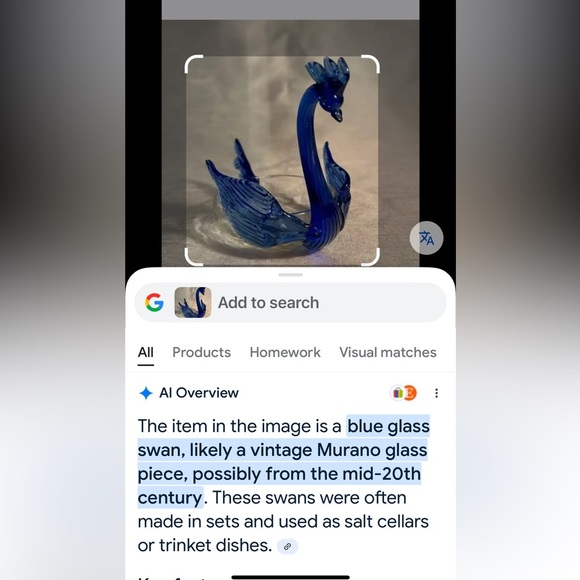Grab the top-right crop corner handle
The width and height of the screenshot is (580, 580).
[x=371, y=64]
